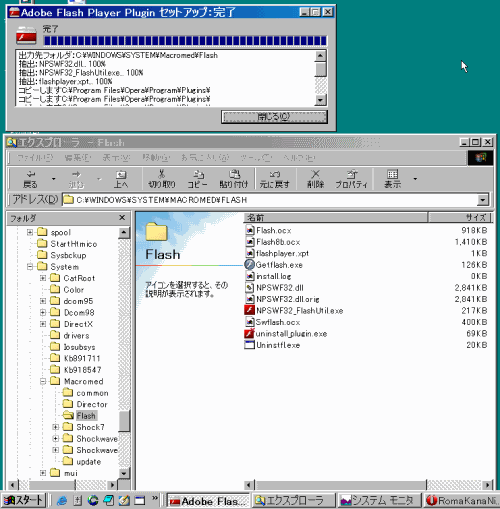Click the Undo (元に戻す) toolbar icon
This screenshot has height=509, width=500.
[x=275, y=179]
